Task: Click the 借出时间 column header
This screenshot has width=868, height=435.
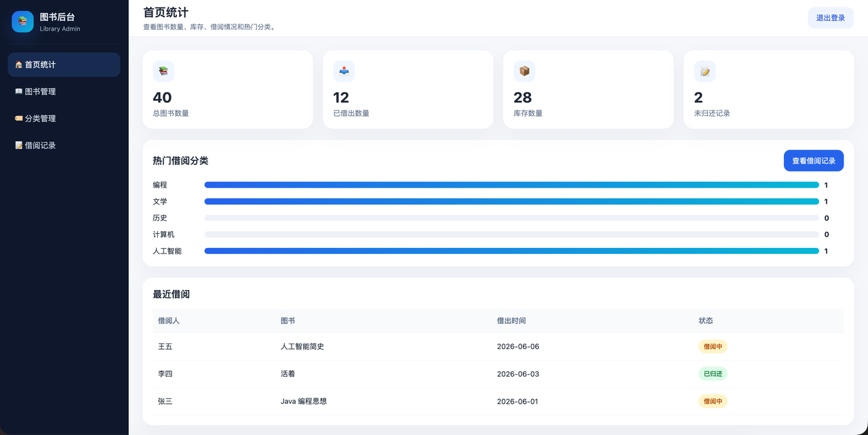Action: tap(511, 320)
